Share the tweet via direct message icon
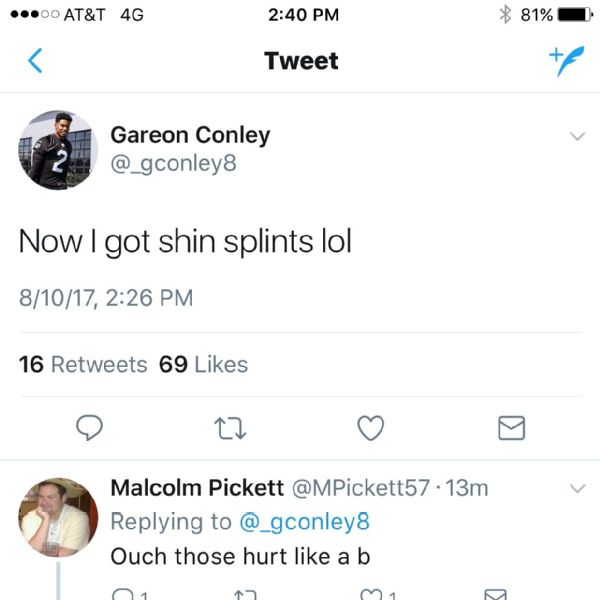Viewport: 600px width, 600px height. tap(511, 428)
